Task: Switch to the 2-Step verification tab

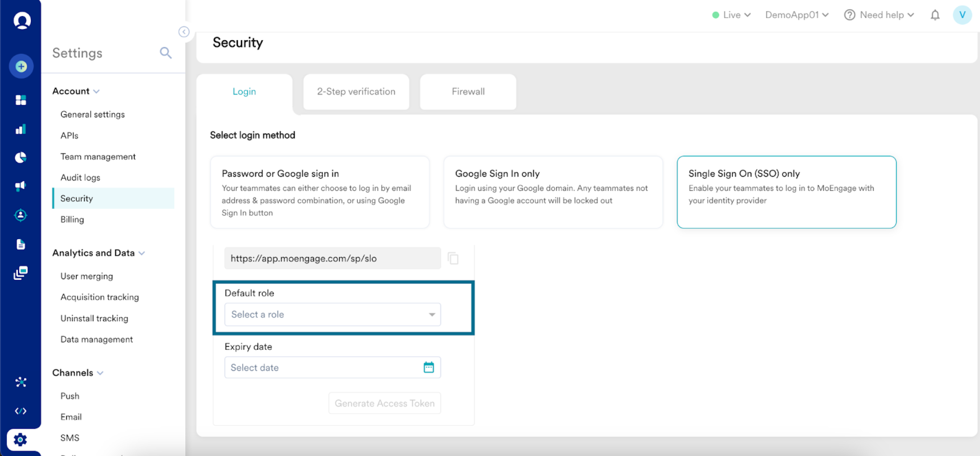Action: (356, 92)
